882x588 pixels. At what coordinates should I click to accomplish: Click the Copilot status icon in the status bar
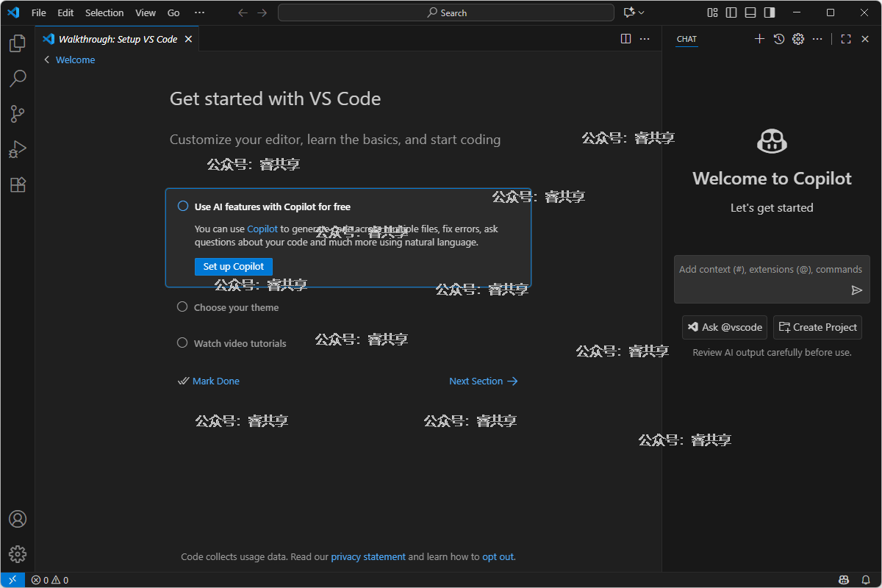click(845, 580)
